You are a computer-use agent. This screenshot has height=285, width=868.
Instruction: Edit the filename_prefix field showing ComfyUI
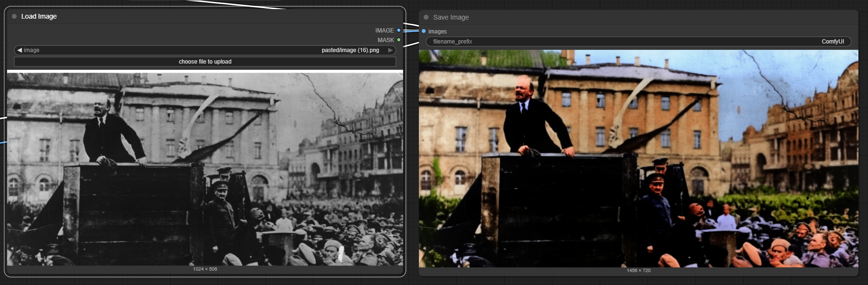tap(638, 42)
